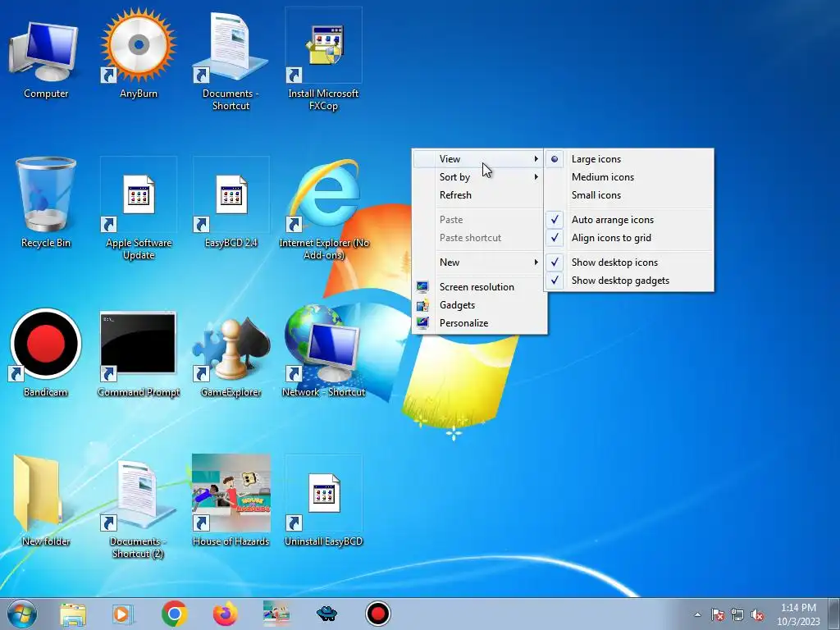This screenshot has height=630, width=840.
Task: Switch to Small icons view
Action: coord(629,195)
